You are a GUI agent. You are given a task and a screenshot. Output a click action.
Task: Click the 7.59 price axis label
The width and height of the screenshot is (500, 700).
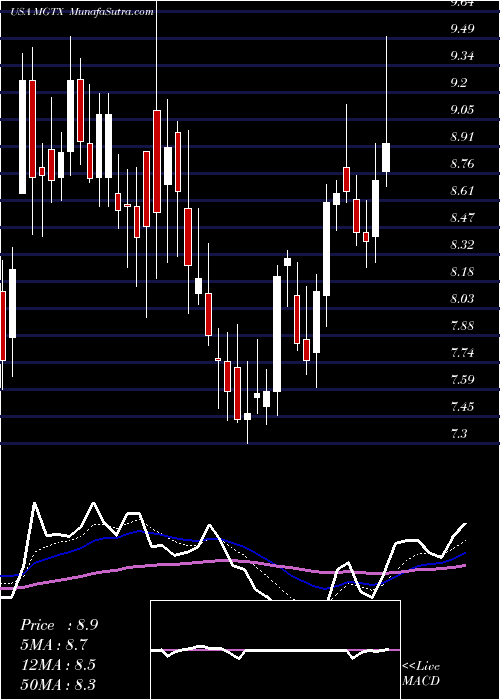coord(462,380)
